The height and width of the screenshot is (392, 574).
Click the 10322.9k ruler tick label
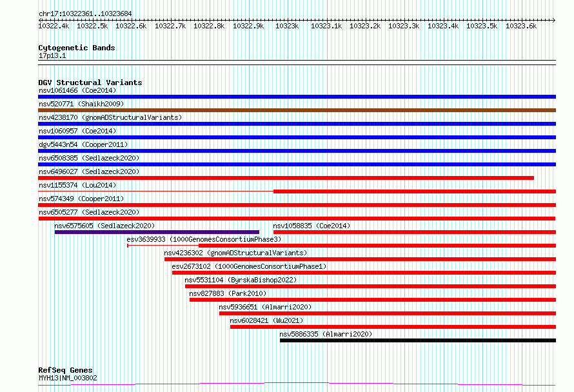click(248, 26)
